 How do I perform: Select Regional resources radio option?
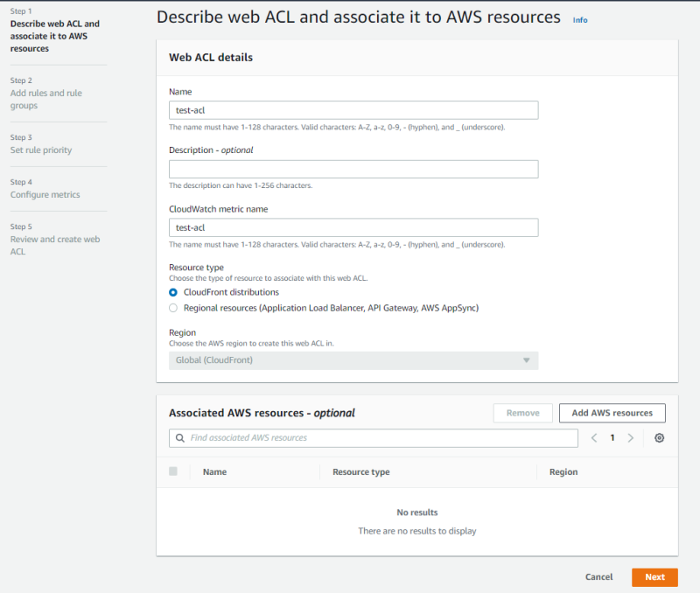point(173,308)
